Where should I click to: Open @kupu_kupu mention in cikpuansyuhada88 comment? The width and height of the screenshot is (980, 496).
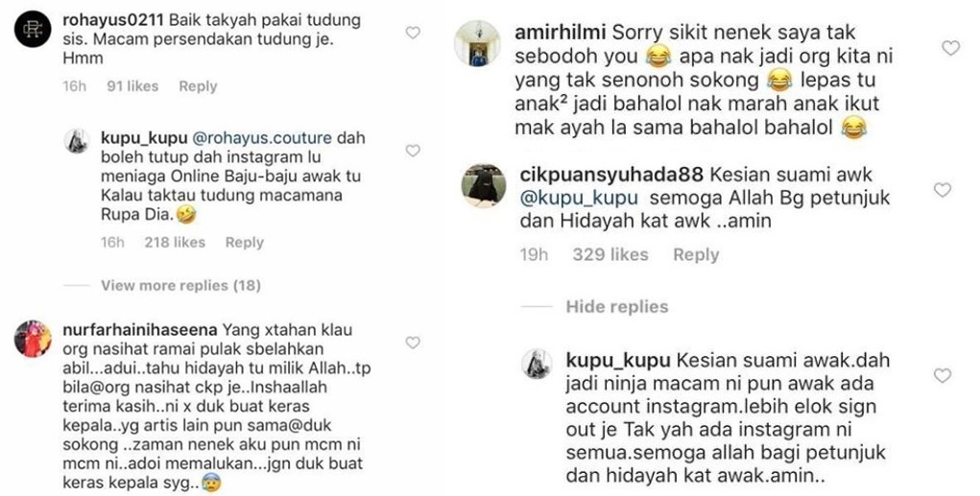579,198
